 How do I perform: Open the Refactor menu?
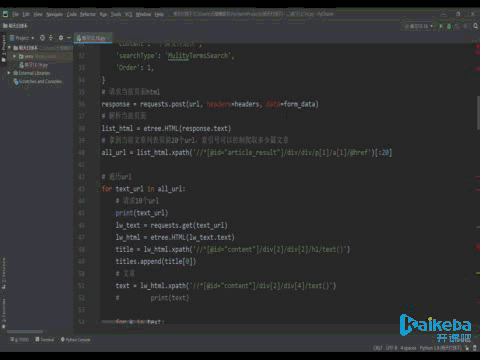[x=88, y=14]
